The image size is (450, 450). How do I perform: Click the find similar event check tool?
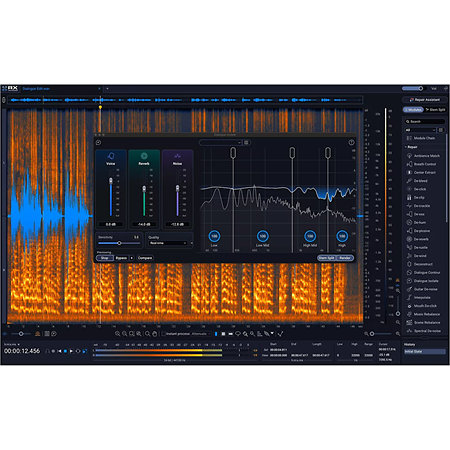point(280,333)
